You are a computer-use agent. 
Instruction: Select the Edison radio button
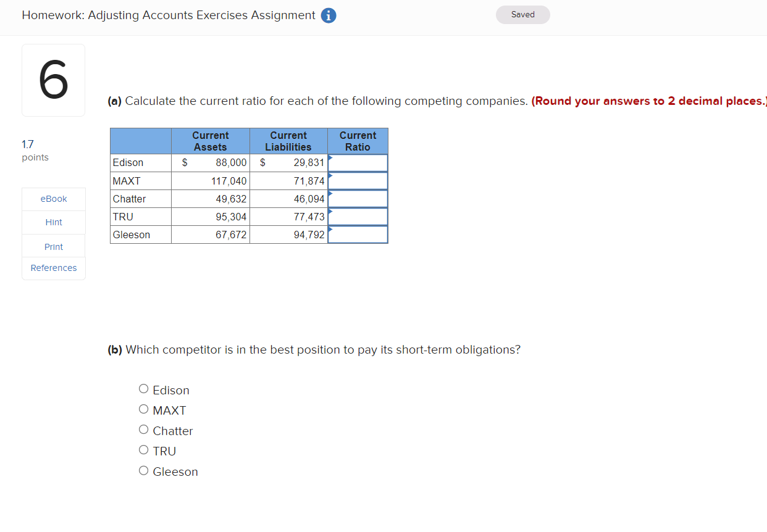click(143, 388)
